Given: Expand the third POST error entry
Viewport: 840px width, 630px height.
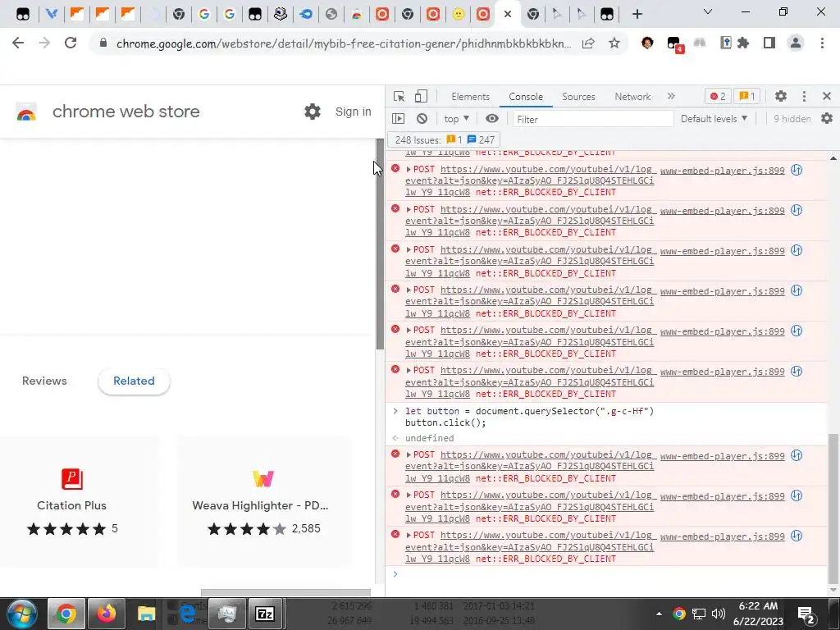Looking at the screenshot, I should tap(409, 249).
